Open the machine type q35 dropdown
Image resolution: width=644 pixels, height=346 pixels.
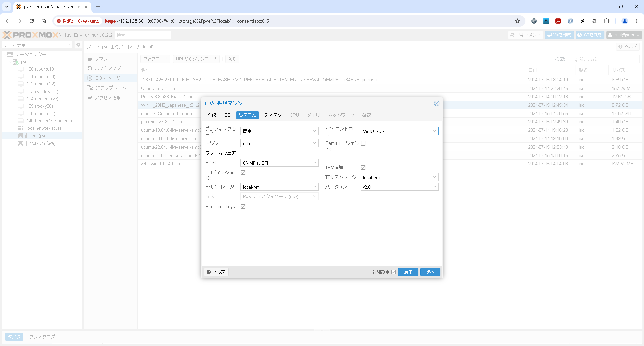pyautogui.click(x=279, y=143)
